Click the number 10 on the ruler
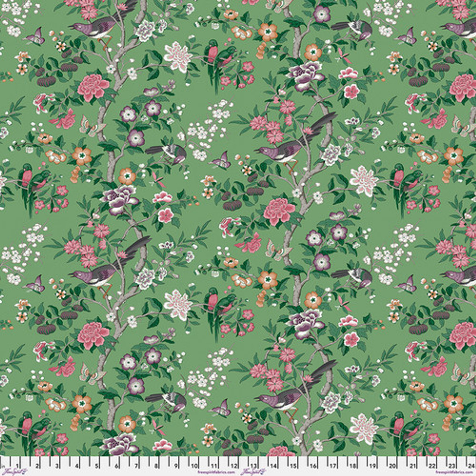Viewport: 476px width, 476px height. click(194, 465)
